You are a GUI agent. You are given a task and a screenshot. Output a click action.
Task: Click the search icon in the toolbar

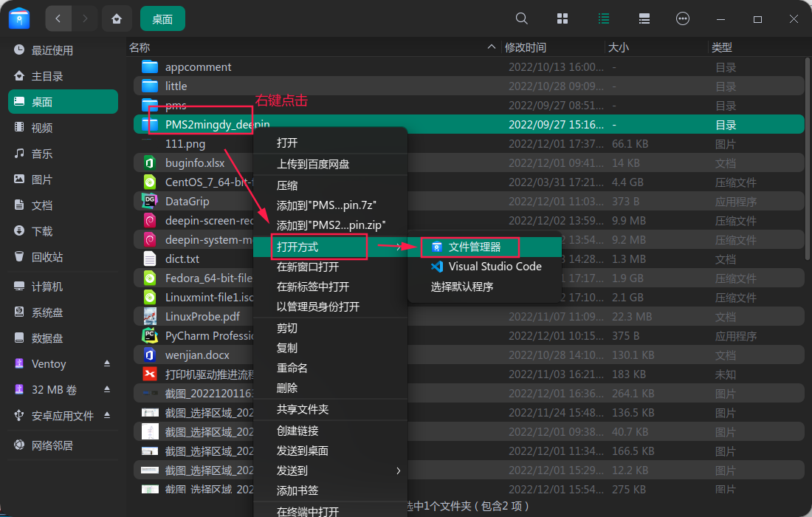pos(521,18)
